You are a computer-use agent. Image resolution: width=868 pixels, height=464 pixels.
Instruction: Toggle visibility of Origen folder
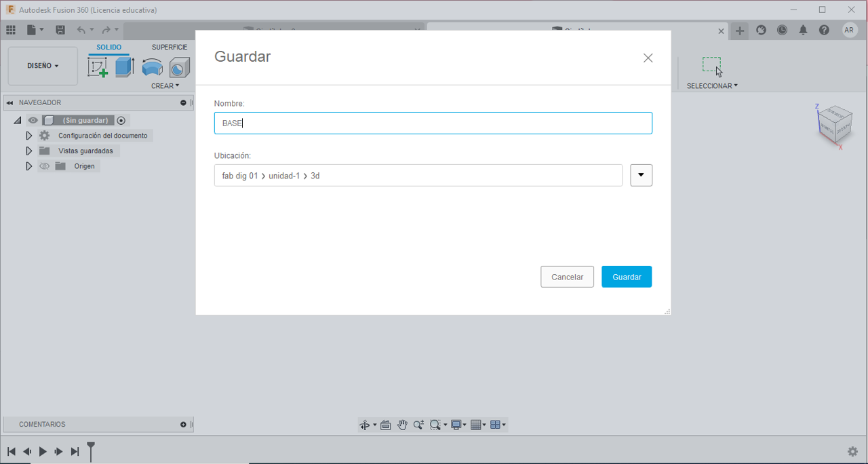[x=45, y=166]
